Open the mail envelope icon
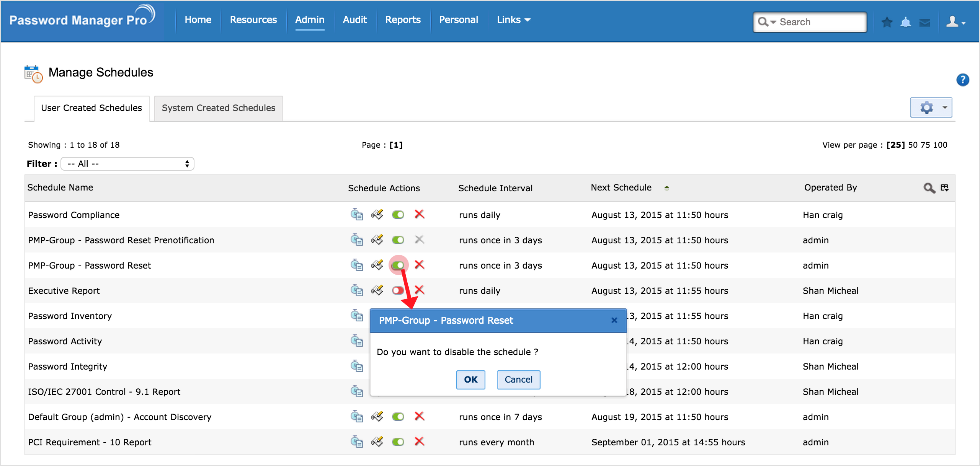Image resolution: width=980 pixels, height=466 pixels. 924,23
